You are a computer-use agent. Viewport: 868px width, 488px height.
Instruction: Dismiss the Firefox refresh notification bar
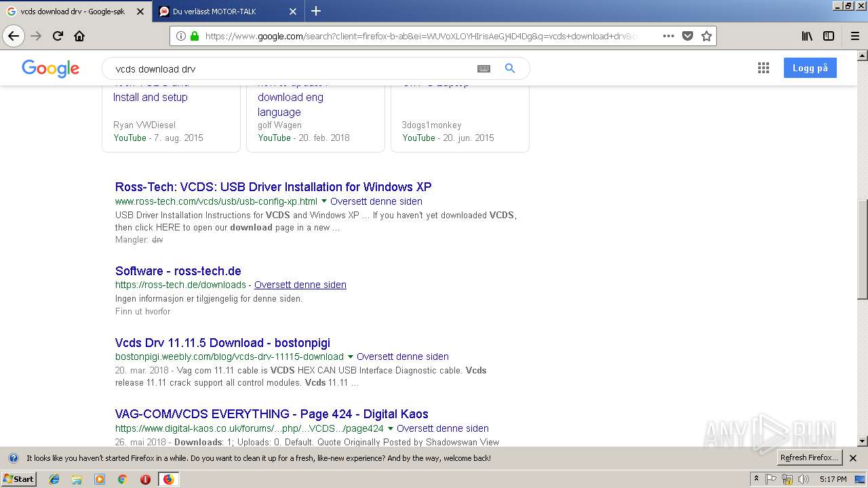(x=853, y=458)
